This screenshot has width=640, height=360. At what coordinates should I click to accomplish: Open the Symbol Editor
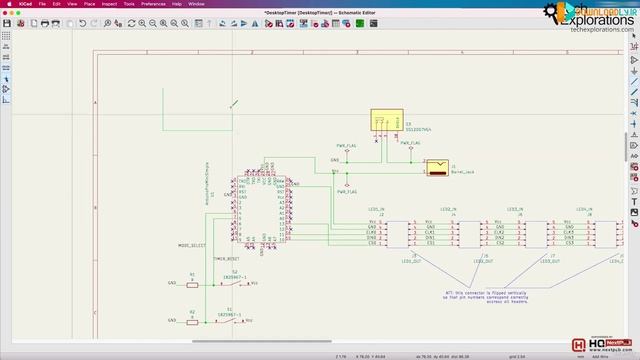(269, 24)
